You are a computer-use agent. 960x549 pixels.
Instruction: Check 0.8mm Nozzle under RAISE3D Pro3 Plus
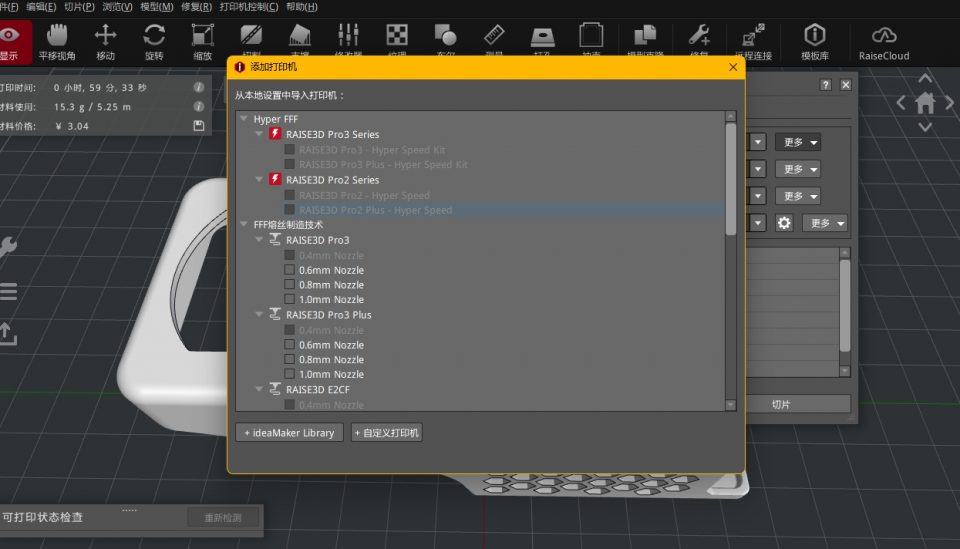click(x=290, y=359)
